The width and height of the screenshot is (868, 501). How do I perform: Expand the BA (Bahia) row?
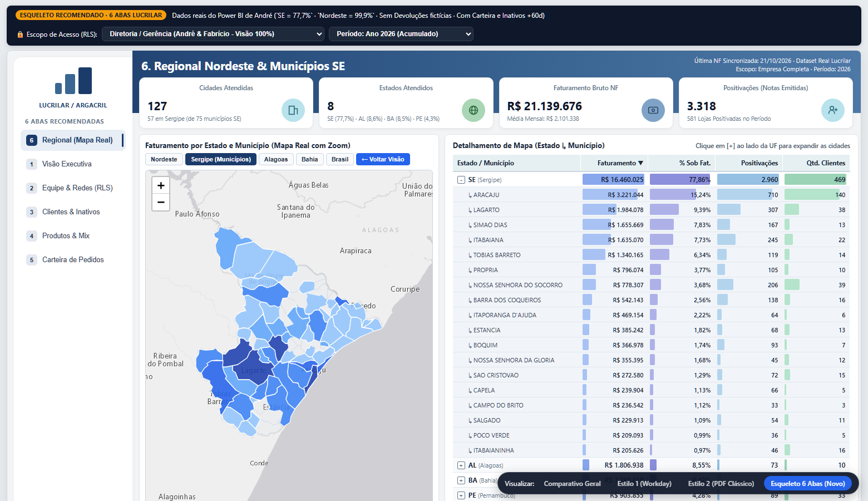tap(461, 480)
